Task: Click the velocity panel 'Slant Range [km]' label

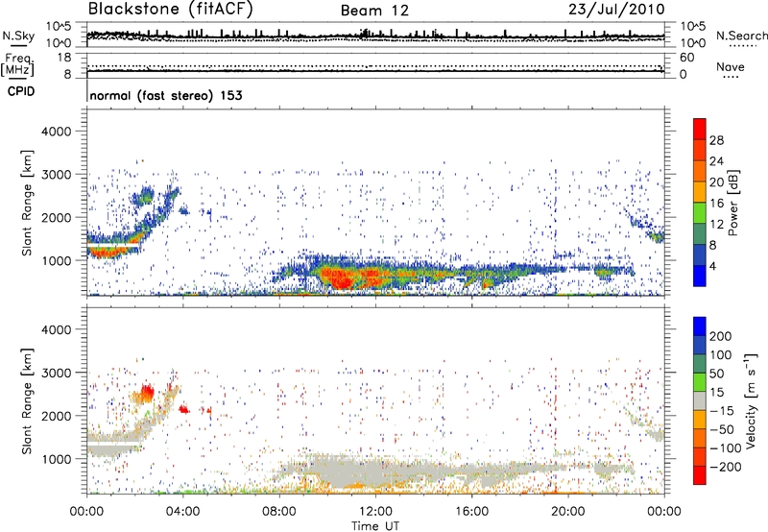Action: (27, 400)
